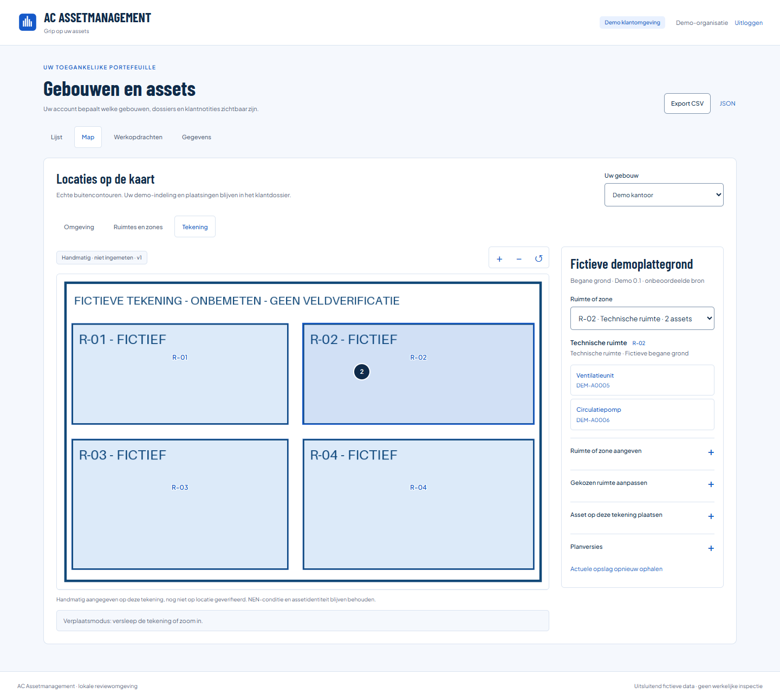Click the Export CSV button

(x=687, y=103)
